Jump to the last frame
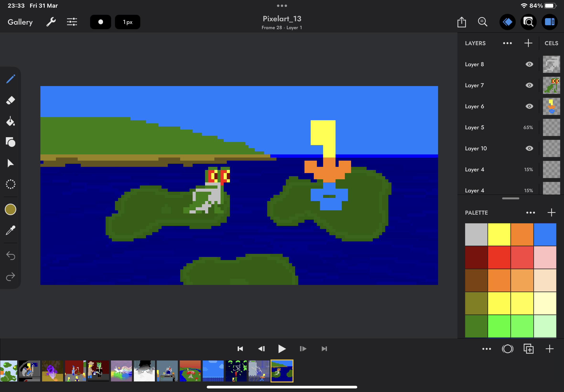Image resolution: width=564 pixels, height=392 pixels. pos(324,349)
